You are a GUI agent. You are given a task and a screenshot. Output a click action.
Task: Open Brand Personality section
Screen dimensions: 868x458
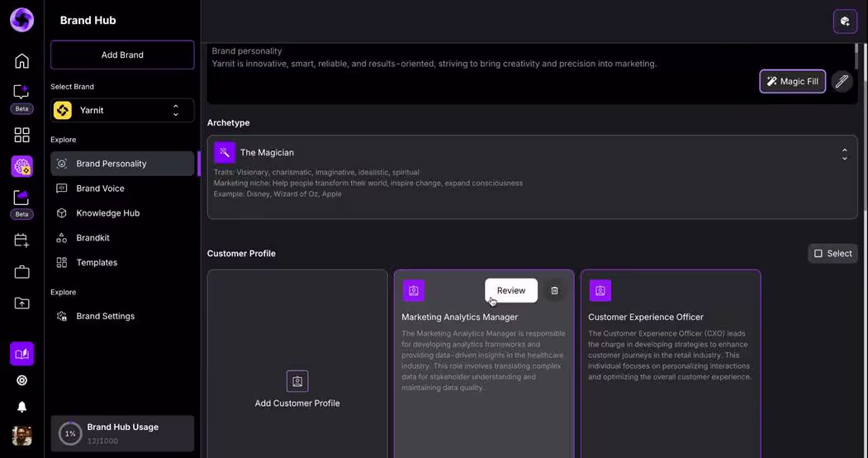click(122, 164)
